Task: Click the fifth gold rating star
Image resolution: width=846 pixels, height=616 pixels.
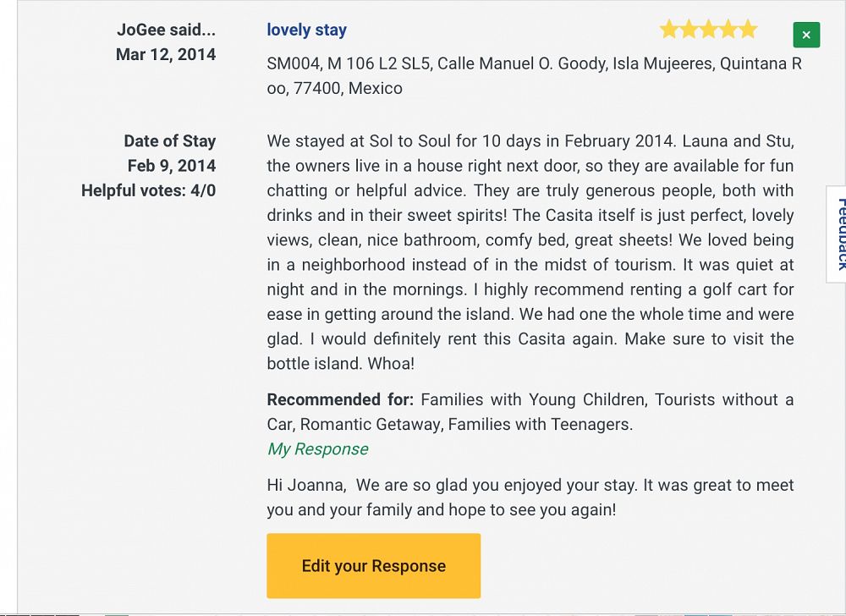Action: click(747, 30)
